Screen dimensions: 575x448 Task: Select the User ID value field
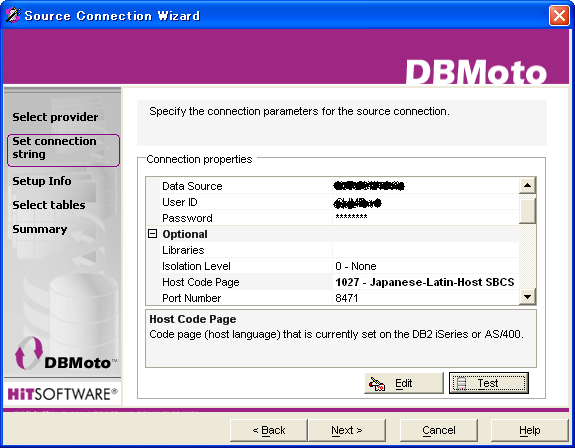coord(425,202)
